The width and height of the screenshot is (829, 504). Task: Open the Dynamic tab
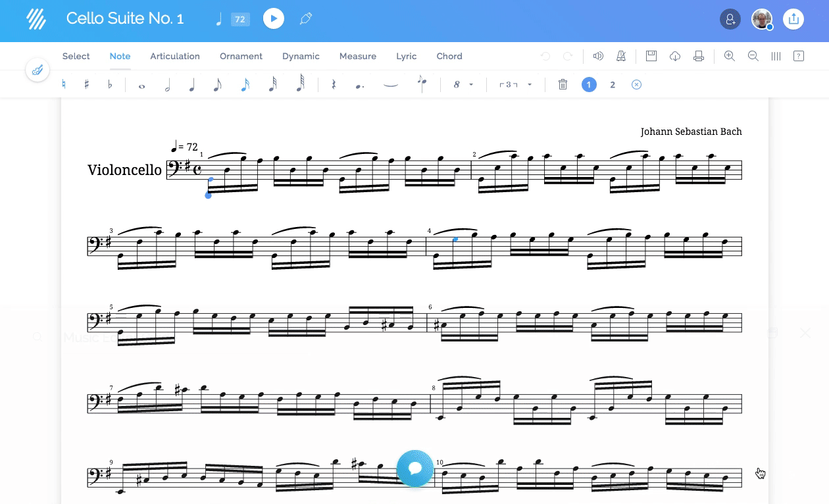(x=301, y=57)
